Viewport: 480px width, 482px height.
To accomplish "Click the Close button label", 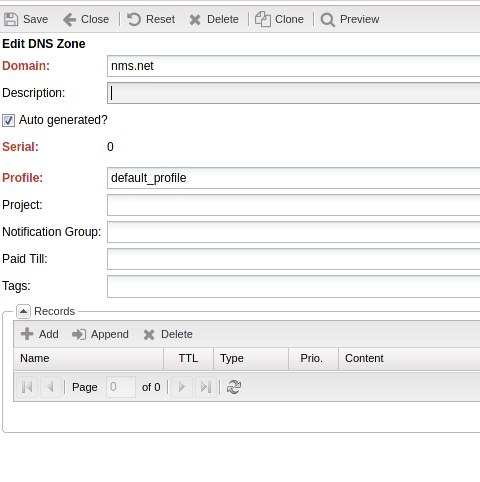I will pos(95,19).
